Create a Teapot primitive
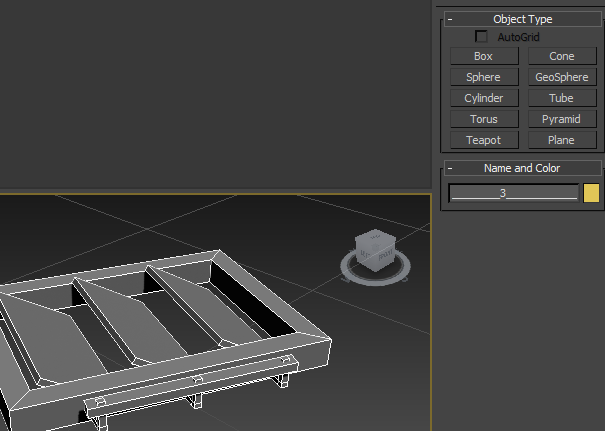605x431 pixels. click(483, 140)
